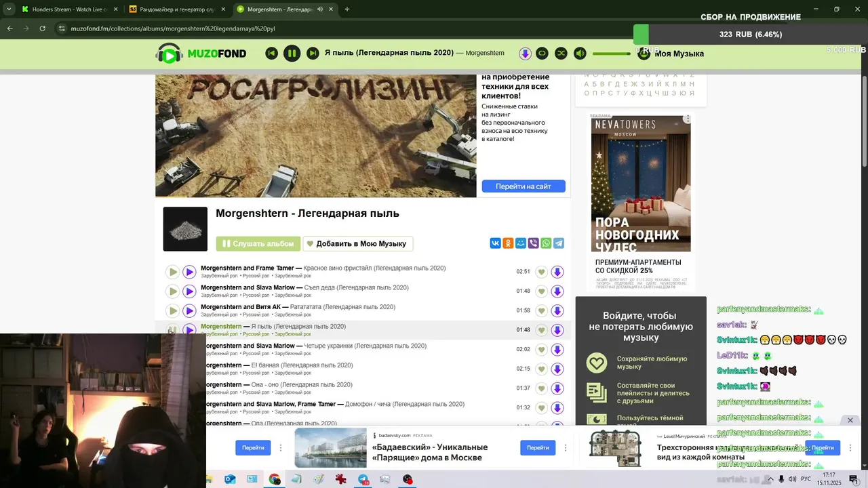The height and width of the screenshot is (488, 868).
Task: Open system volume tray icon
Action: point(792,479)
